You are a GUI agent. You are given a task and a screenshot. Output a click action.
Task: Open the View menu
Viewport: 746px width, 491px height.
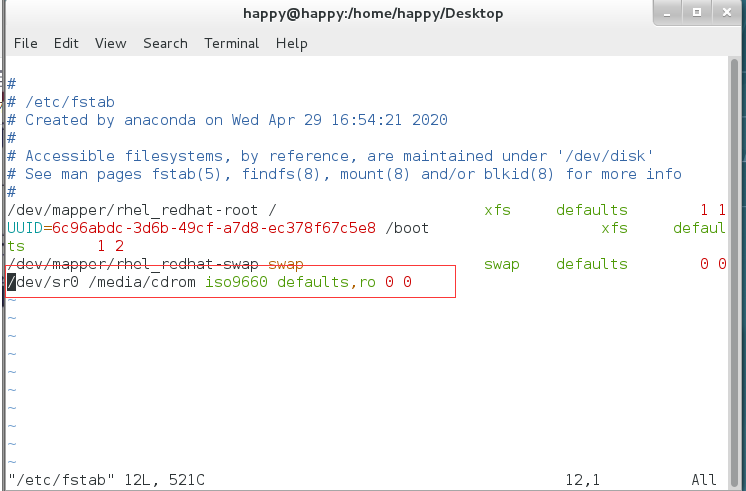point(110,43)
